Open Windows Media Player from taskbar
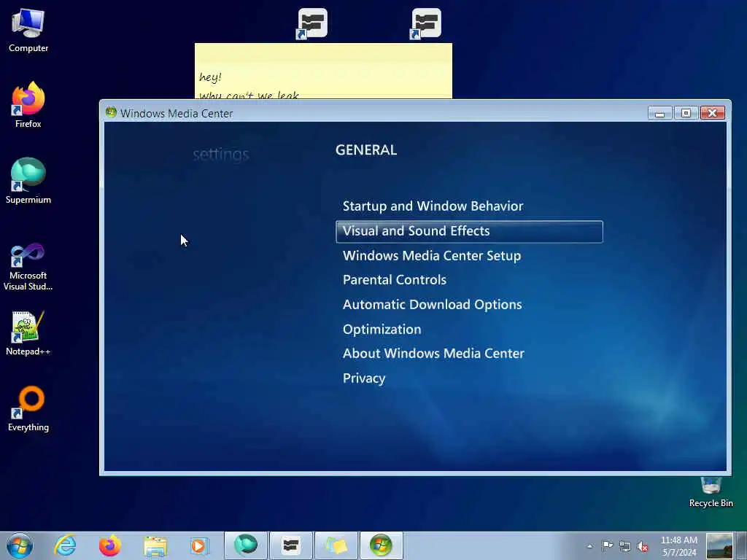 coord(199,545)
